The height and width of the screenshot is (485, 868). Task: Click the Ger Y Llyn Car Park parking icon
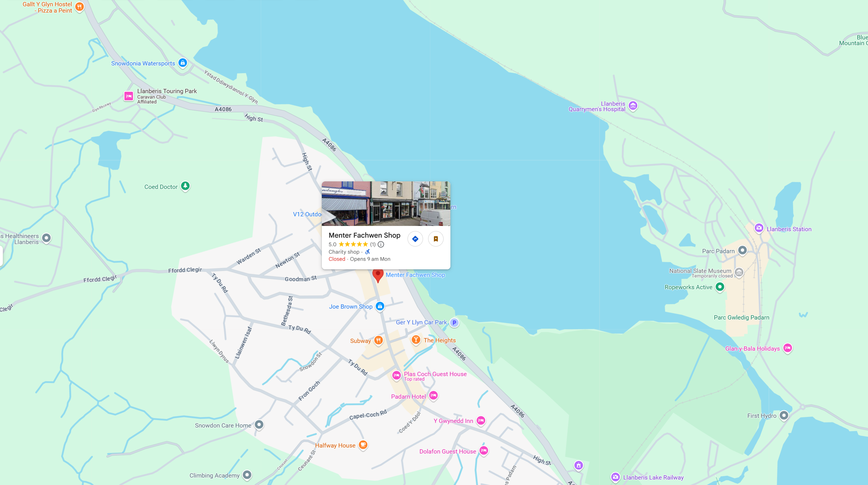tap(454, 322)
